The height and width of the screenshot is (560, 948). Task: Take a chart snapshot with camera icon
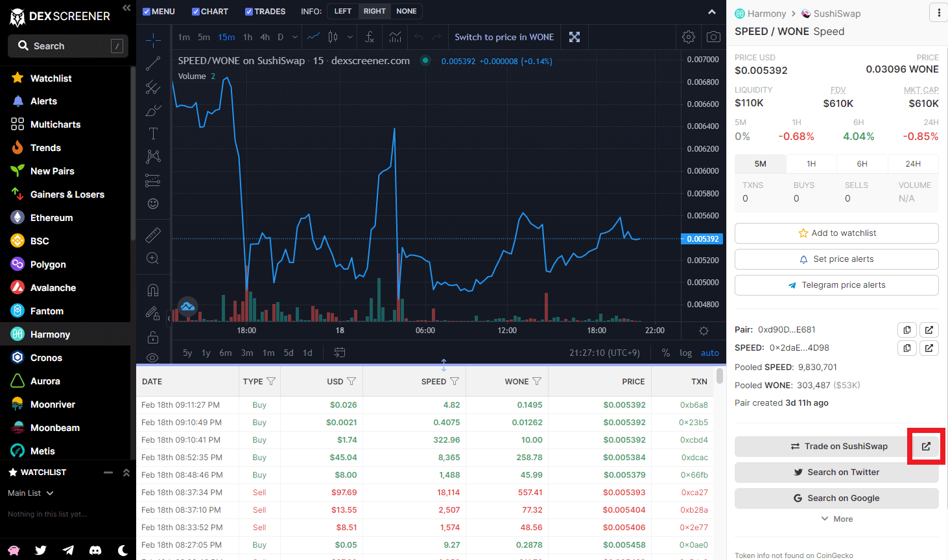coord(713,37)
